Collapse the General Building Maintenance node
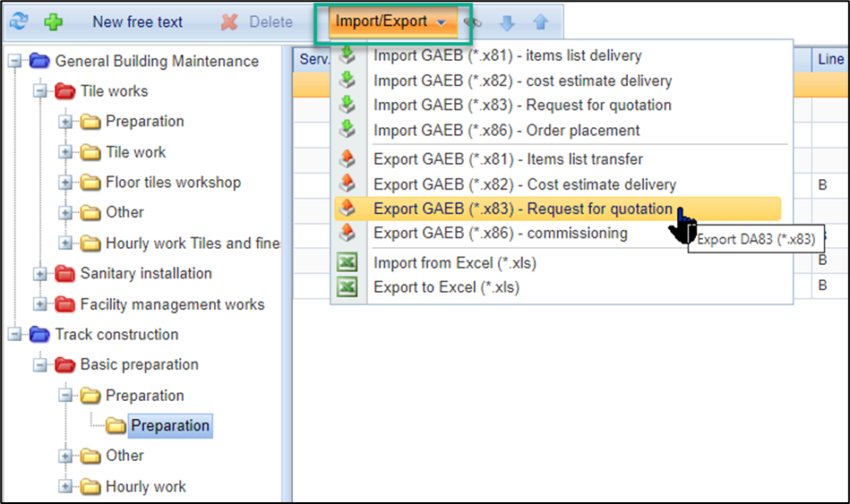Viewport: 850px width, 504px height. (15, 62)
